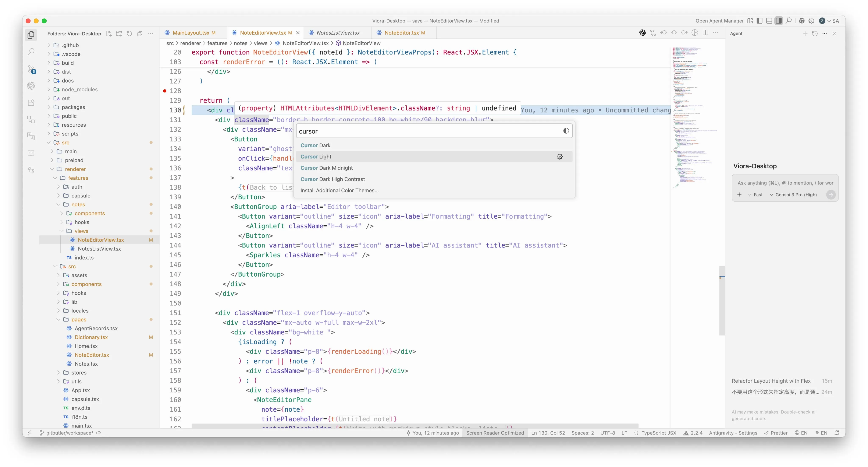Click the New File icon in explorer header
The image size is (868, 467).
click(x=108, y=33)
